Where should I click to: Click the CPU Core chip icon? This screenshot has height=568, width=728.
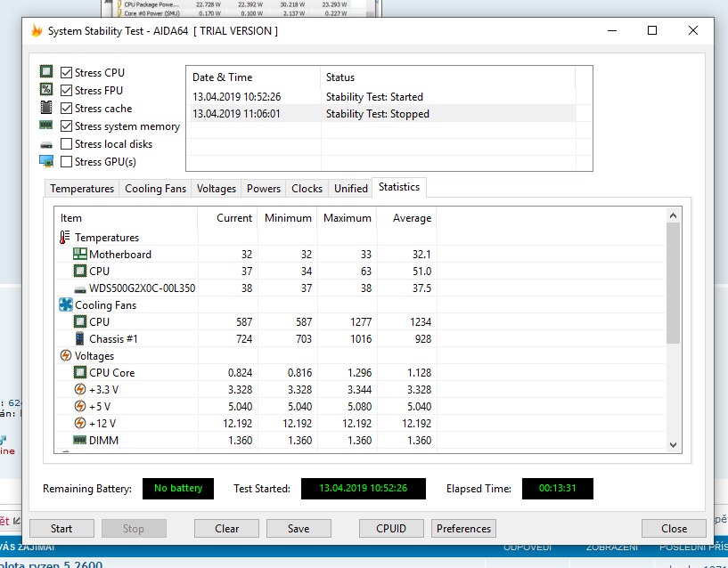pyautogui.click(x=80, y=372)
